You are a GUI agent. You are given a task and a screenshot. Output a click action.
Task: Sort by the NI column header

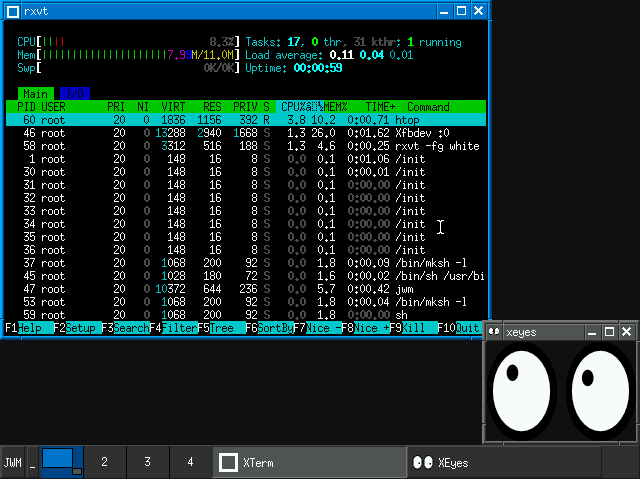143,107
